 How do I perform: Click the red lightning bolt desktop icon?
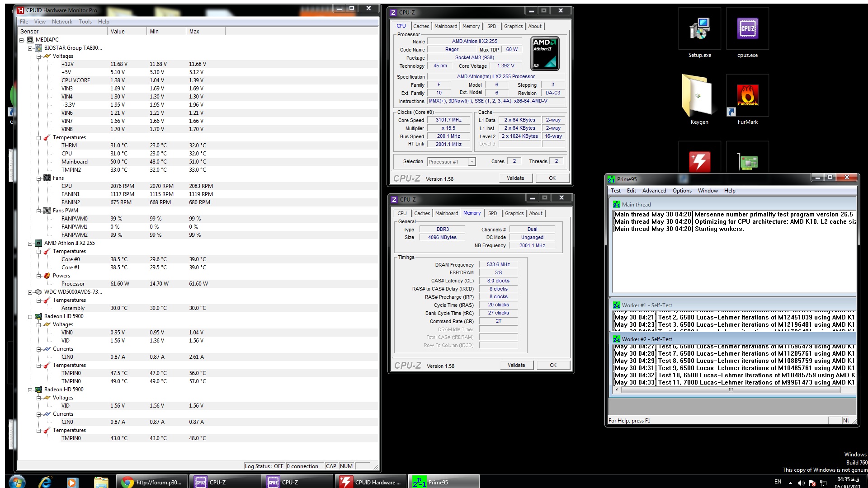699,161
